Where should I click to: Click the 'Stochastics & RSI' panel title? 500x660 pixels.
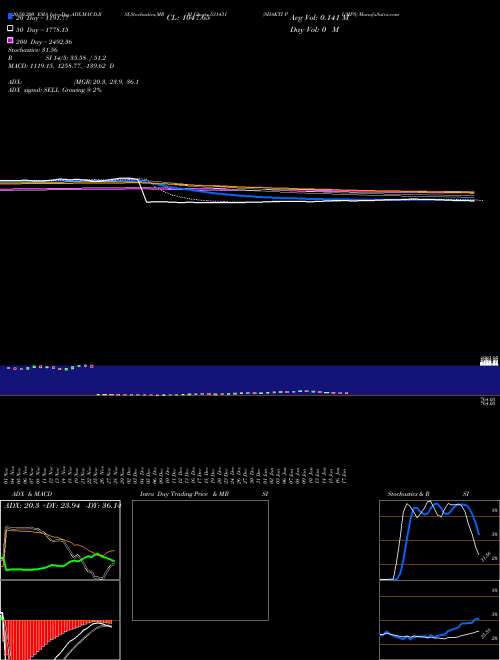click(x=428, y=494)
